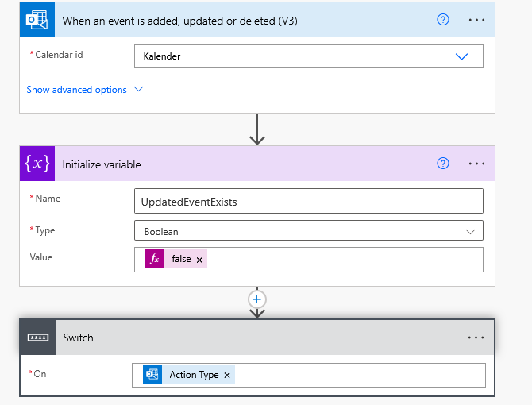532x405 pixels.
Task: Click the On label in Switch card
Action: (40, 374)
